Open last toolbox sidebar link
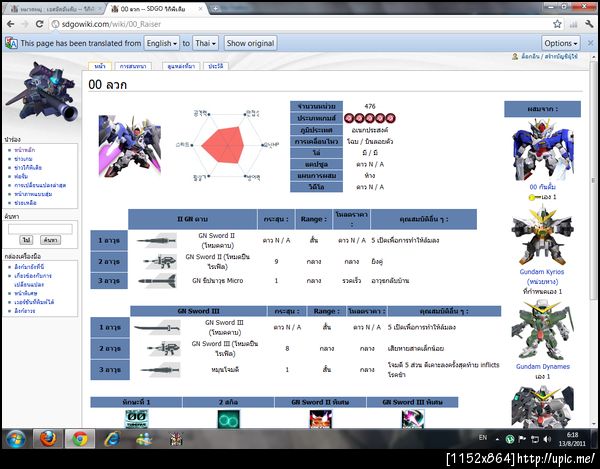Image resolution: width=600 pixels, height=469 pixels. [x=24, y=311]
